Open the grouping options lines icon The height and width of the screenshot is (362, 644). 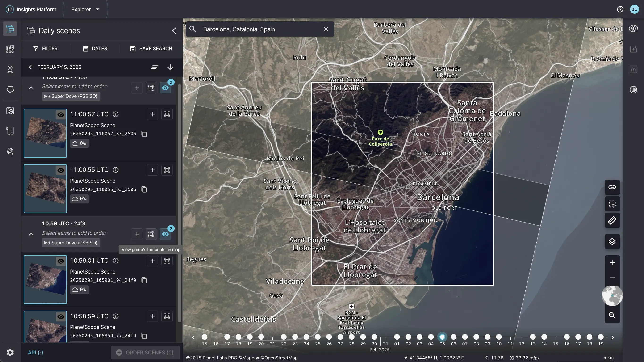point(154,67)
